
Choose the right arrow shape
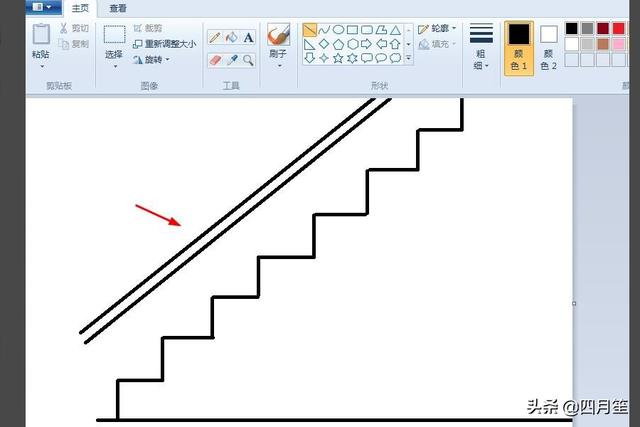coord(366,44)
